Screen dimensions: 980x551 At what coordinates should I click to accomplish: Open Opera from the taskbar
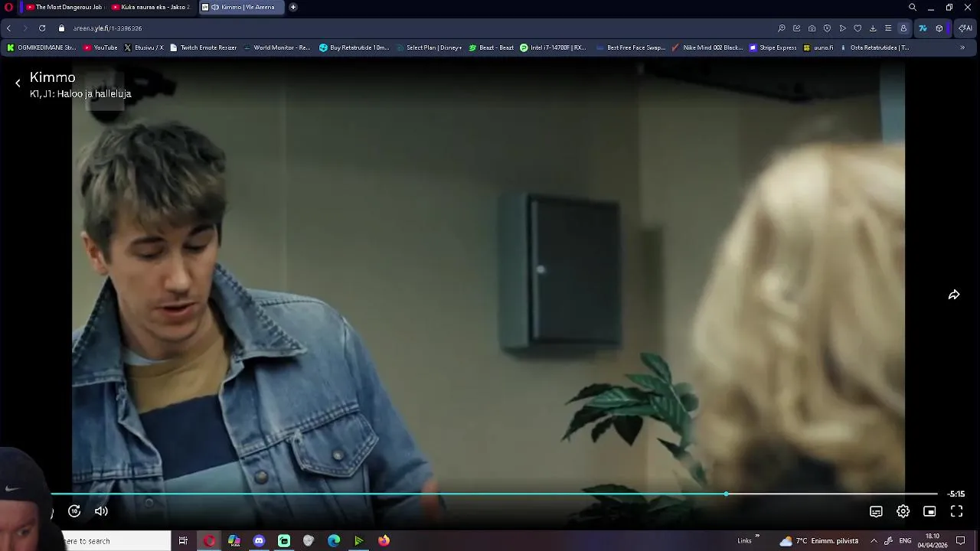pos(209,541)
